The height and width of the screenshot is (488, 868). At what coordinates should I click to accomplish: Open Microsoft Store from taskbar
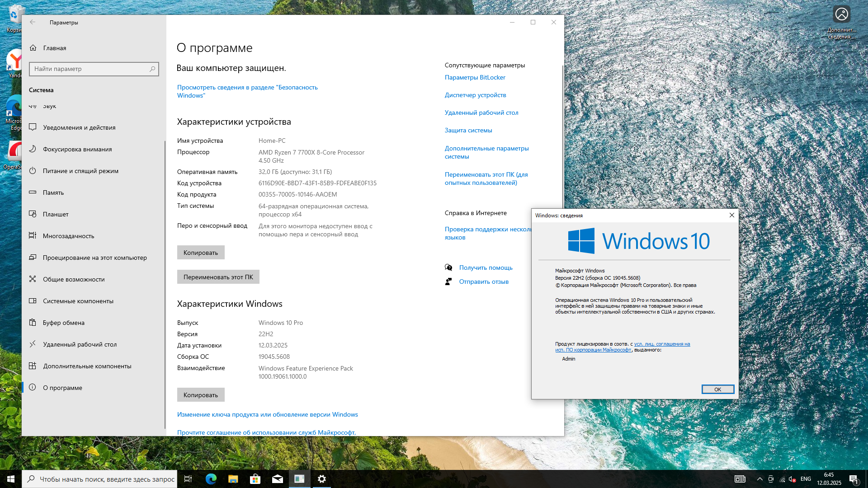(255, 479)
